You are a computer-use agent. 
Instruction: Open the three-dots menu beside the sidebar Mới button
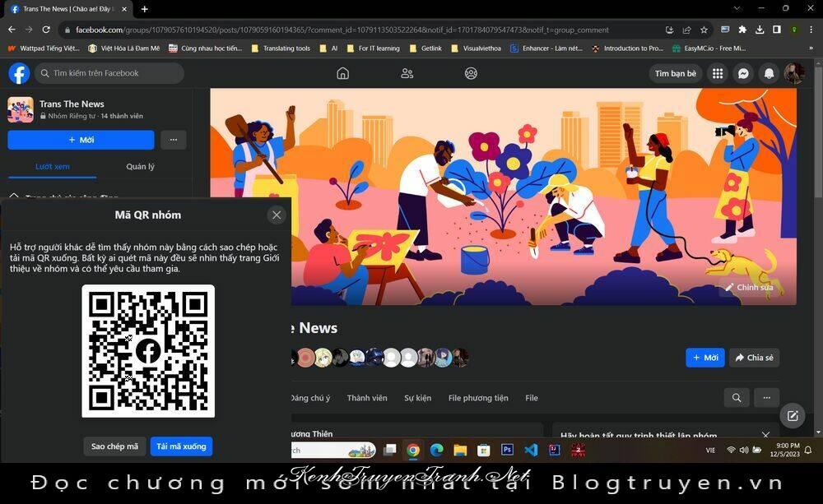(173, 140)
